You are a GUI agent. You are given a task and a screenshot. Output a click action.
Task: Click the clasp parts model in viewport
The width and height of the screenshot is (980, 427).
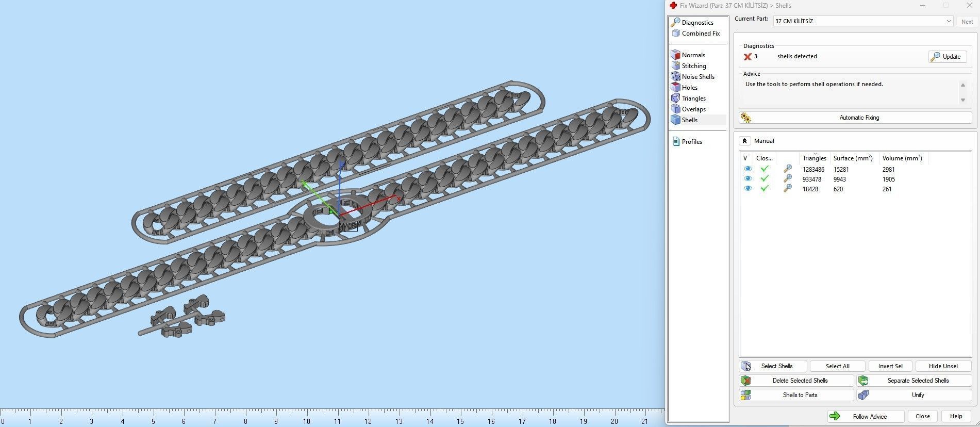click(181, 318)
